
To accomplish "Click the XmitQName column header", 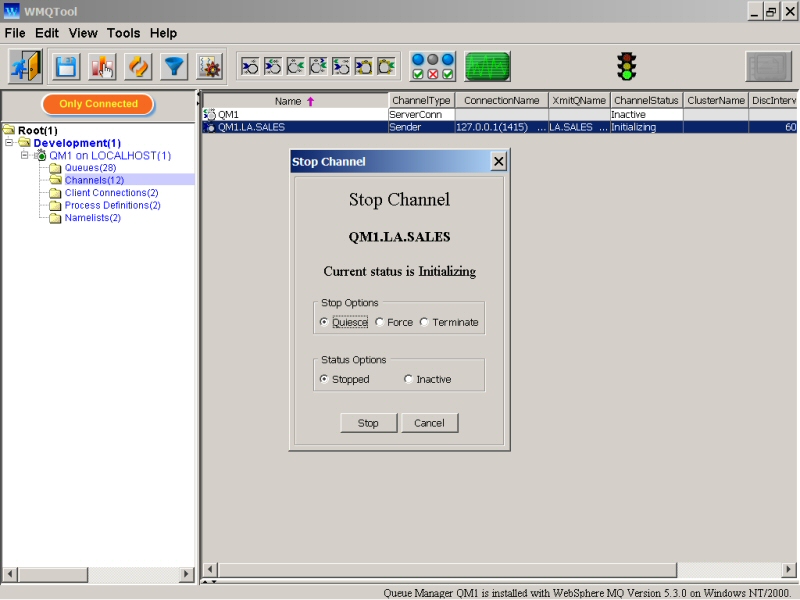I will click(579, 101).
